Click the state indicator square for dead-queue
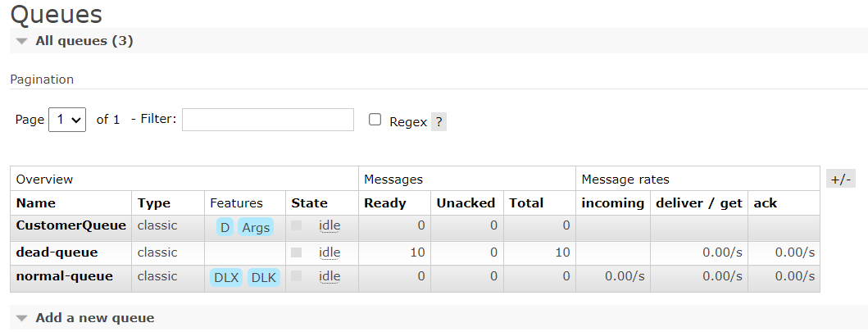The height and width of the screenshot is (332, 868). coord(297,252)
